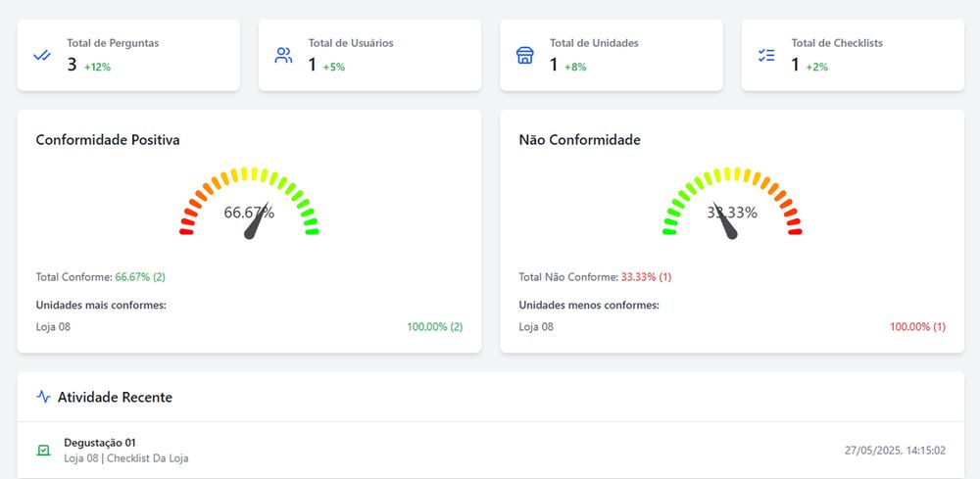Click the +5% growth indicator

[x=334, y=67]
